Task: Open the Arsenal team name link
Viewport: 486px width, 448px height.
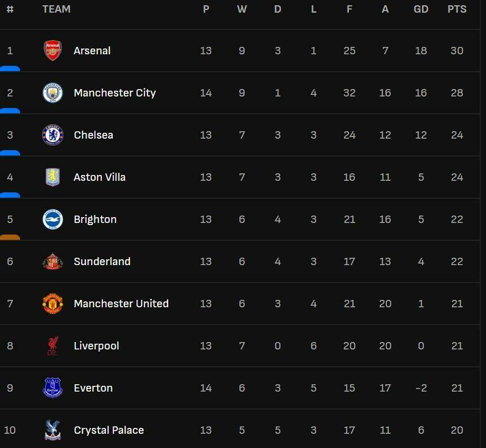Action: pyautogui.click(x=92, y=51)
